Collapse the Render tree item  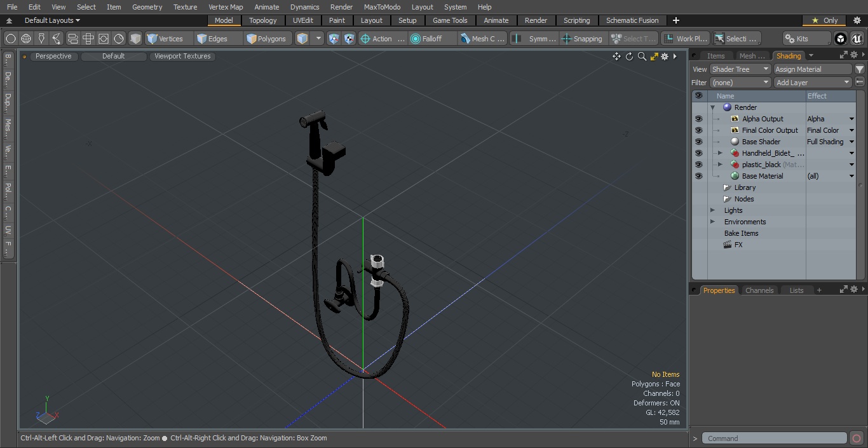tap(713, 107)
